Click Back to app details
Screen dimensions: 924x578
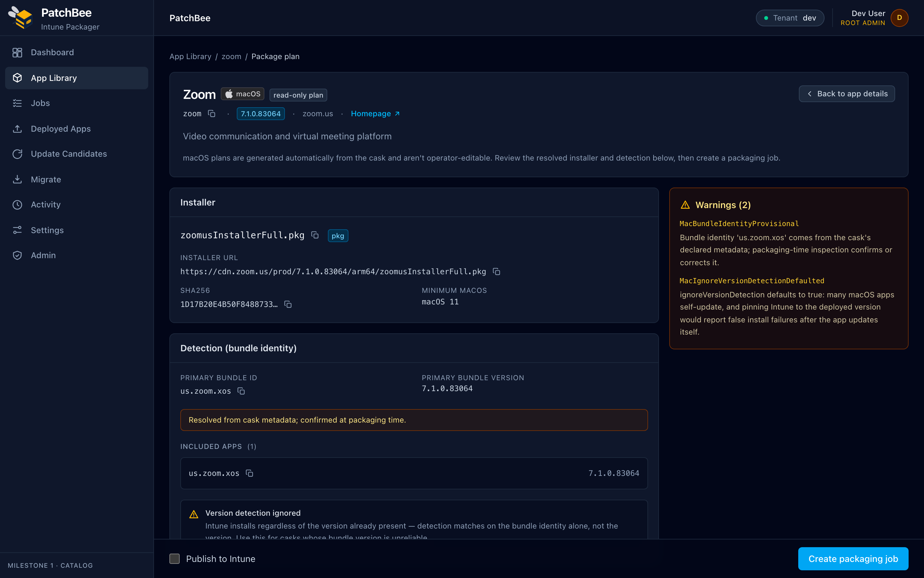[846, 94]
